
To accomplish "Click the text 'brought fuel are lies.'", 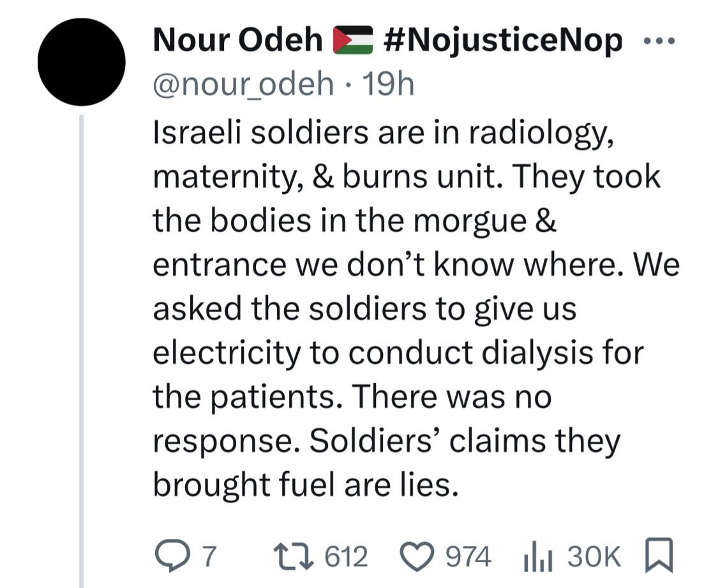I will click(306, 485).
